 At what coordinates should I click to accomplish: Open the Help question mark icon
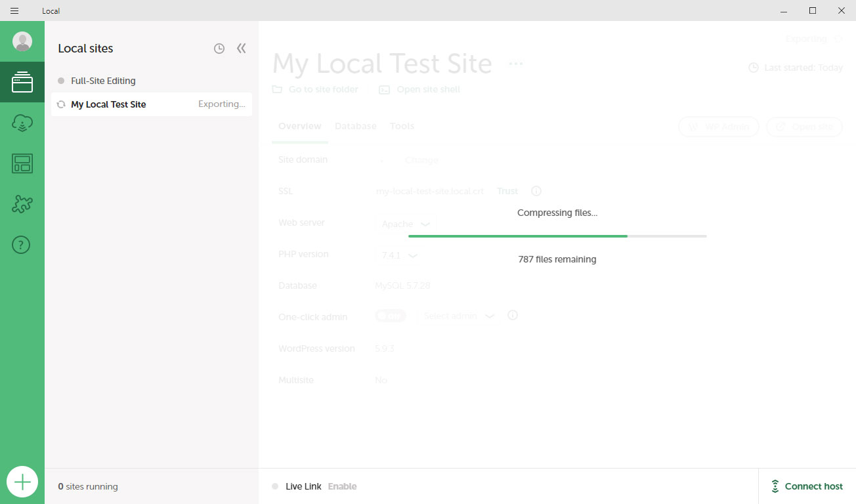coord(22,245)
